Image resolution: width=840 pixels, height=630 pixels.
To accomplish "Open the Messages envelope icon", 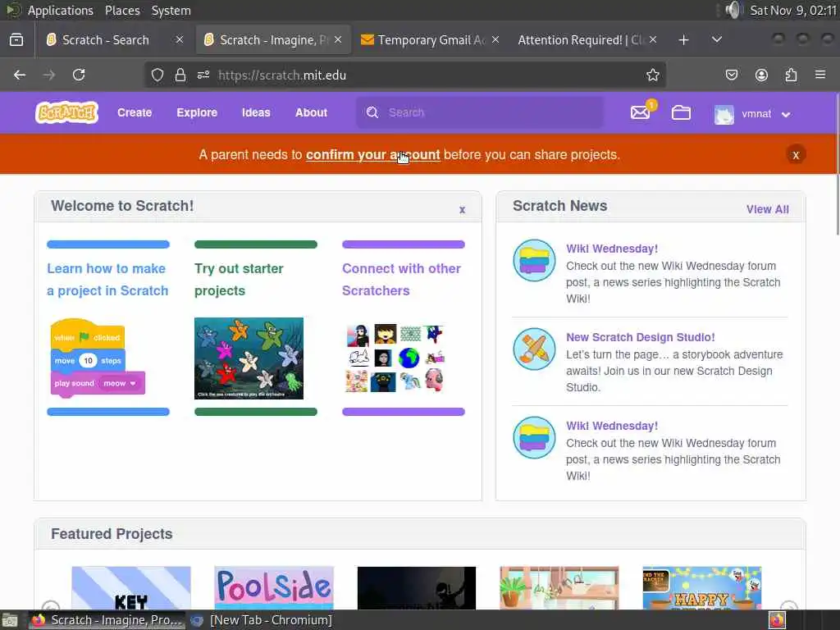I will coord(640,112).
